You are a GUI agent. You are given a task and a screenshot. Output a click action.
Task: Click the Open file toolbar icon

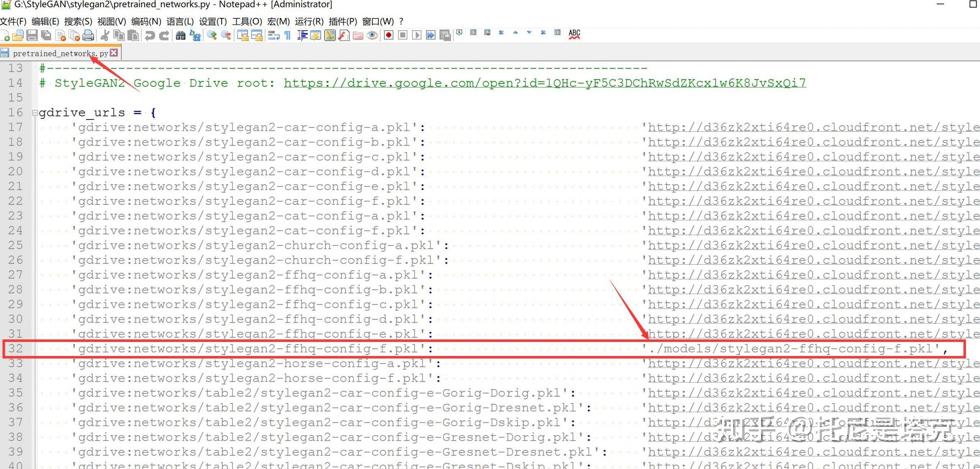point(18,36)
